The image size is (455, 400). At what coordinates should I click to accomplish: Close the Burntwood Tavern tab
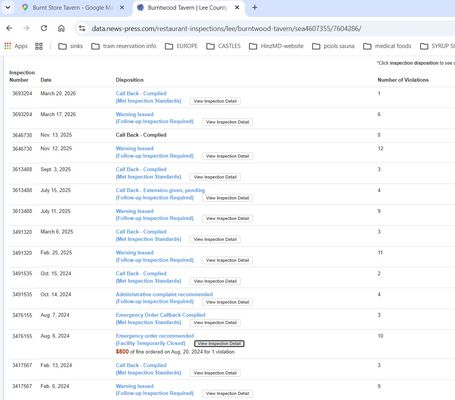coord(237,7)
